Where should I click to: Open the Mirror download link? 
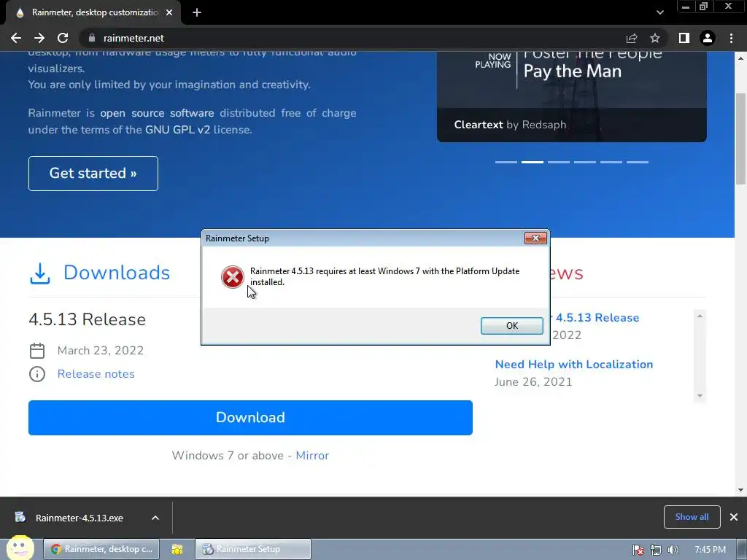tap(312, 455)
